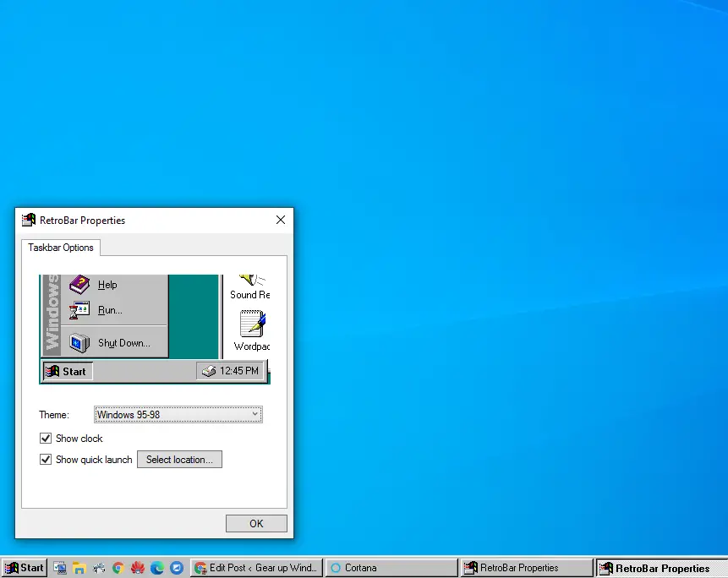Open the blue circular quick launch app
Viewport: 728px width, 578px height.
[177, 568]
